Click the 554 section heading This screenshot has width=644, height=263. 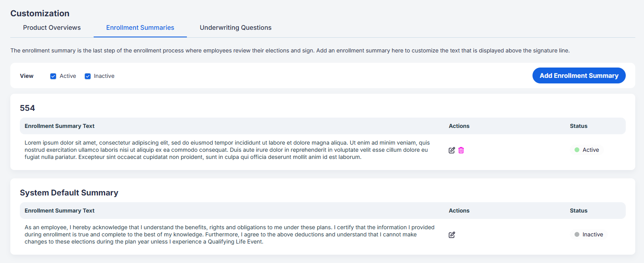27,108
